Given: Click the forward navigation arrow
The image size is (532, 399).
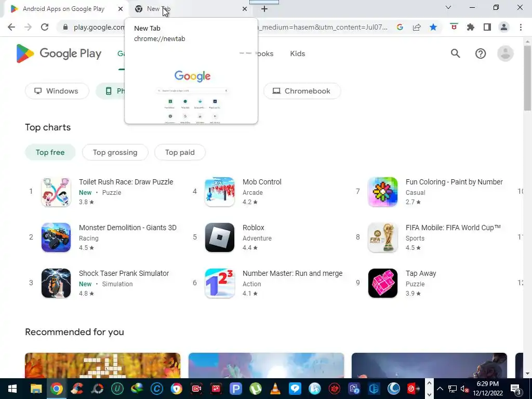Looking at the screenshot, I should (28, 27).
